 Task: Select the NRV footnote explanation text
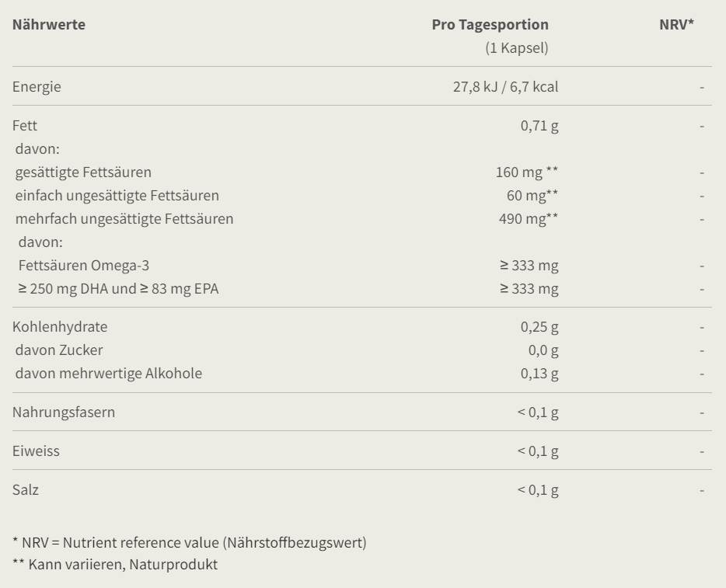point(190,543)
